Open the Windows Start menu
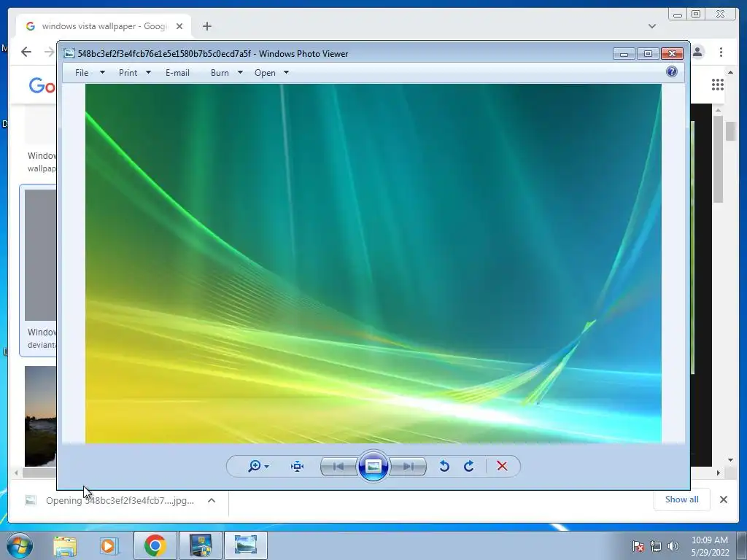Image resolution: width=747 pixels, height=560 pixels. (20, 545)
